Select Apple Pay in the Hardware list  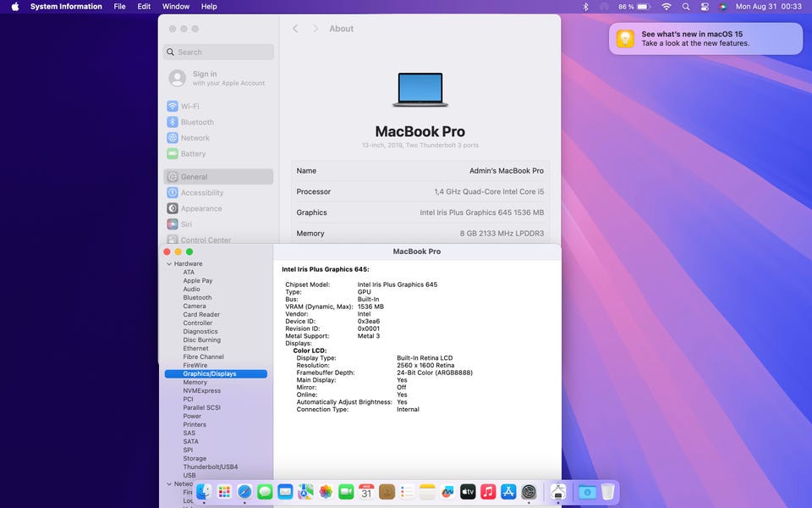(197, 280)
